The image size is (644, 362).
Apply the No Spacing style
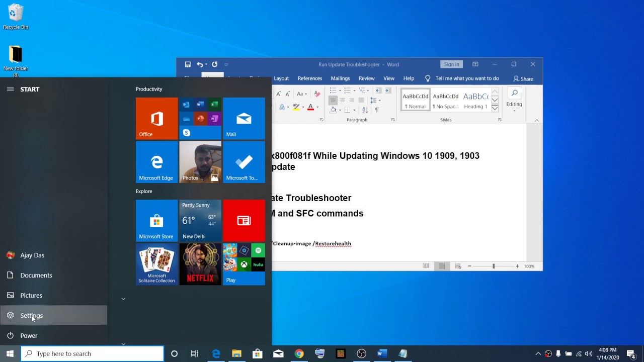coord(446,100)
